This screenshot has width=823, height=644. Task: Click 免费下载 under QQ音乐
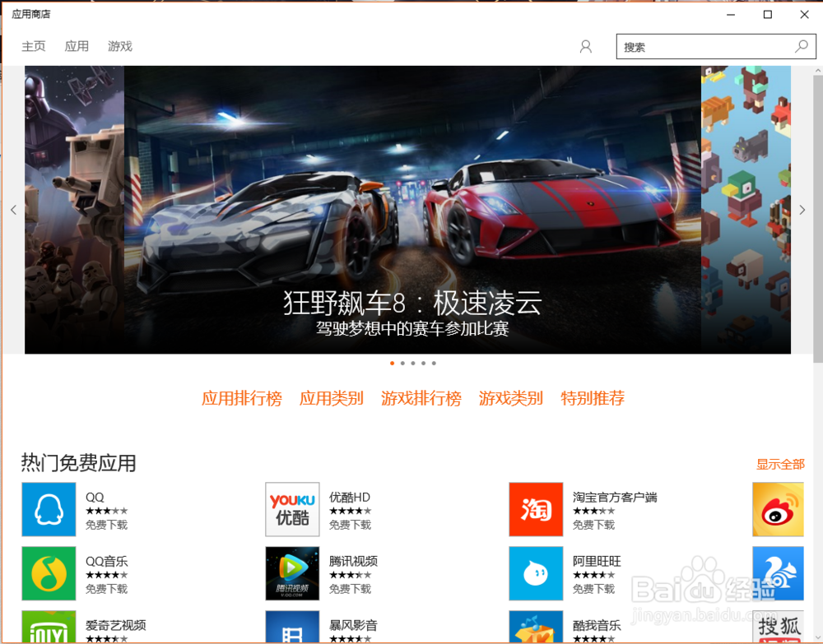(106, 589)
